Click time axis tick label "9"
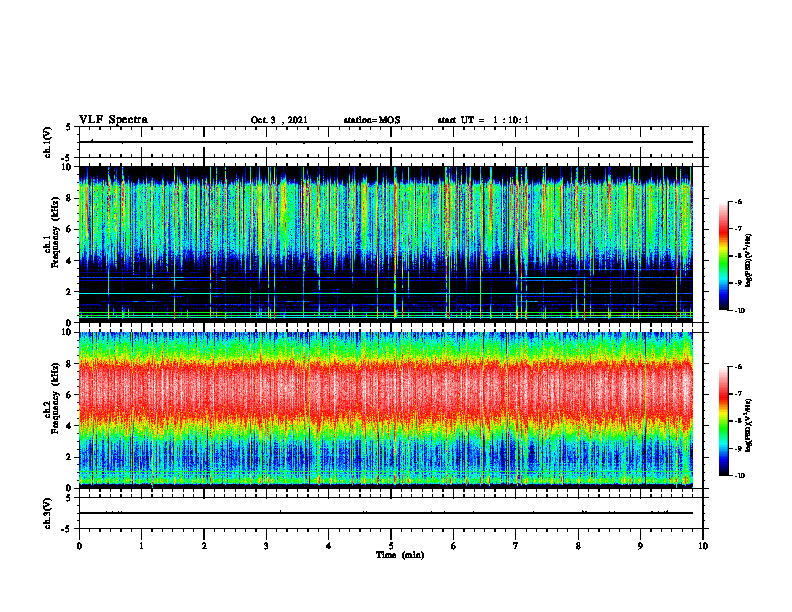792x612 pixels. (x=640, y=546)
